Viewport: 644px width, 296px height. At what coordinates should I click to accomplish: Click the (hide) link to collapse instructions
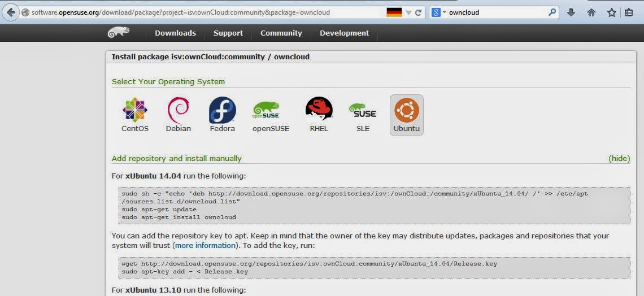[619, 159]
